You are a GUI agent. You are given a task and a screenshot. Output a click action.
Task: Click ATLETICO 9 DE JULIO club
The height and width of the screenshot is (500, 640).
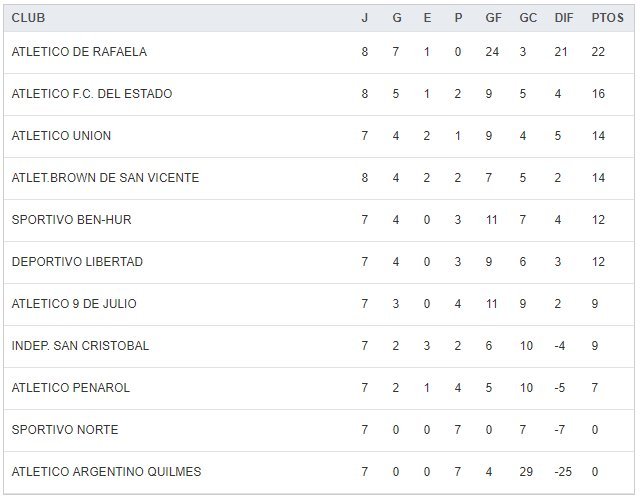[x=74, y=304]
